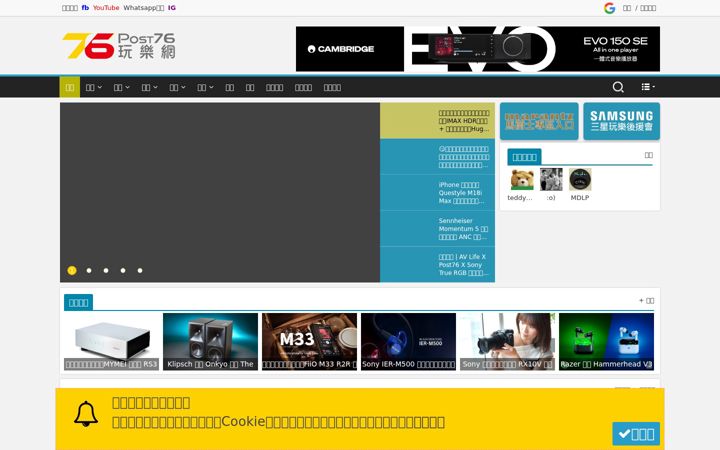Open the MYMEI RS3 article thumbnail
The height and width of the screenshot is (450, 720).
tap(111, 342)
